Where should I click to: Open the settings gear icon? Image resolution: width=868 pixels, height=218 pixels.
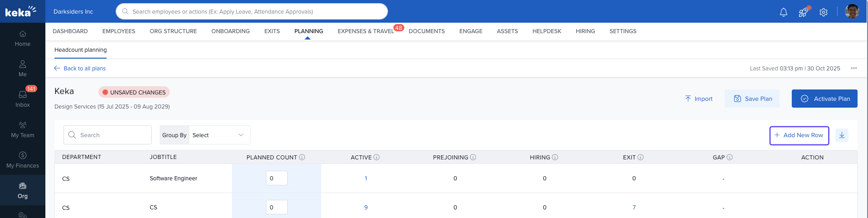coord(823,12)
